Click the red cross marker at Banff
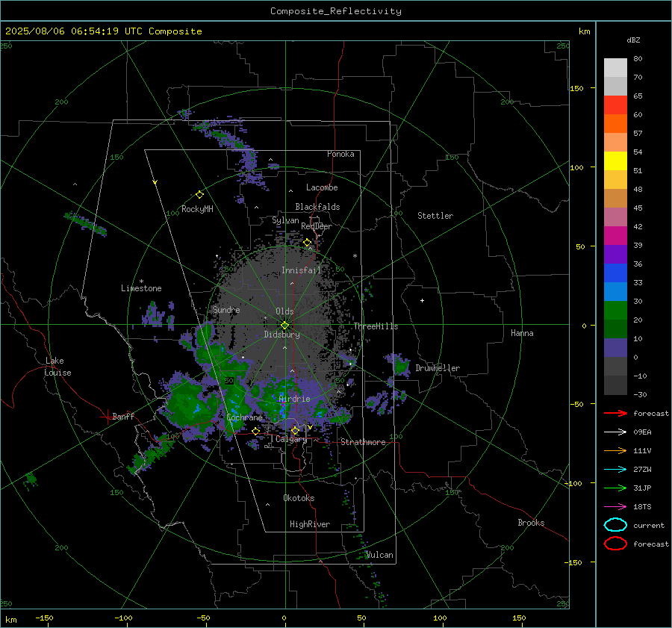The width and height of the screenshot is (672, 628). 107,417
